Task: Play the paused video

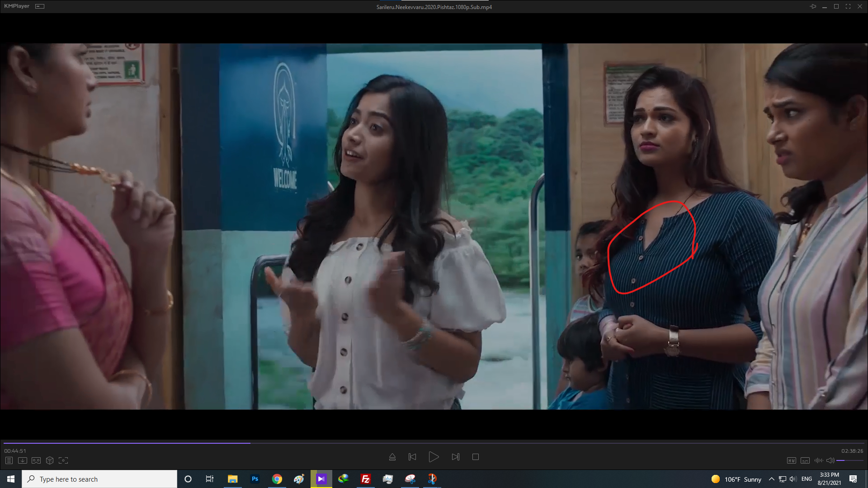Action: pyautogui.click(x=434, y=457)
